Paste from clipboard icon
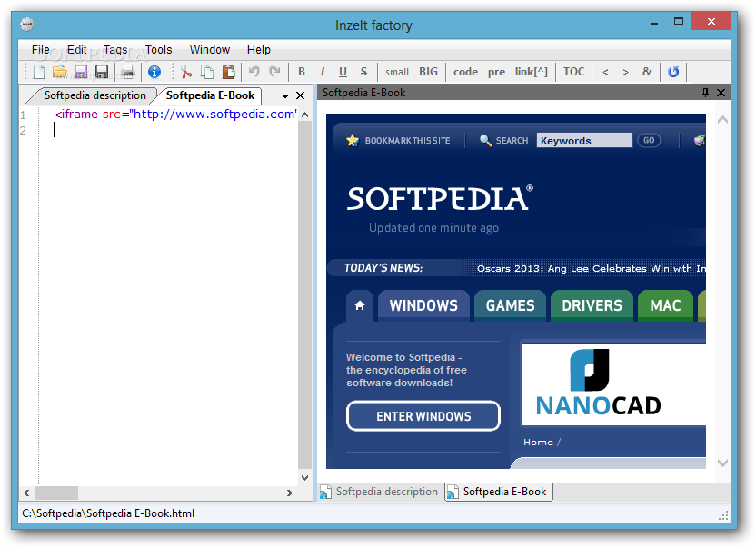 229,72
